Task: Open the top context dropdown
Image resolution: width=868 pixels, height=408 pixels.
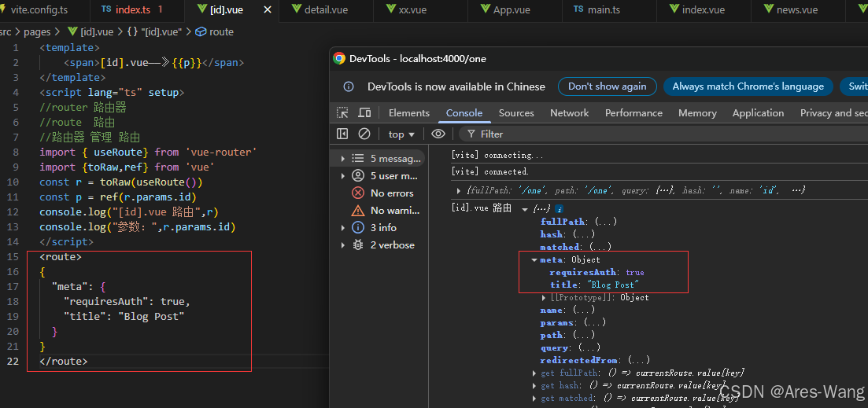Action: coord(401,134)
